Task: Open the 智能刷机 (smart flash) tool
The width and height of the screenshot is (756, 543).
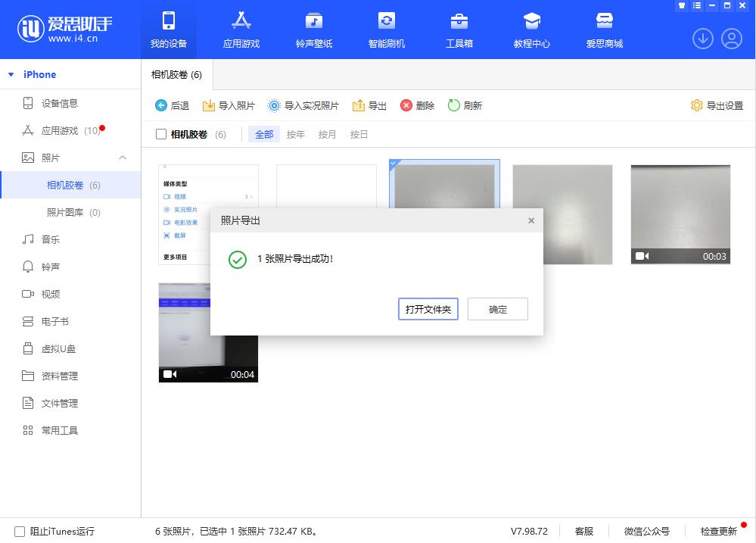Action: tap(386, 29)
